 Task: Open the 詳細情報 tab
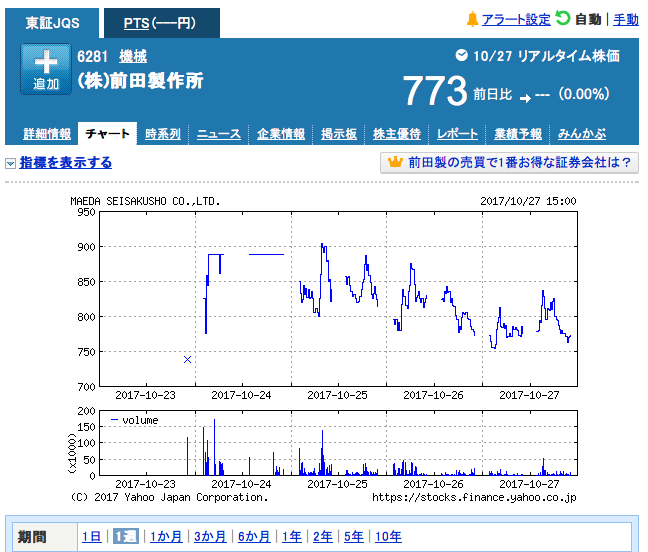point(47,134)
